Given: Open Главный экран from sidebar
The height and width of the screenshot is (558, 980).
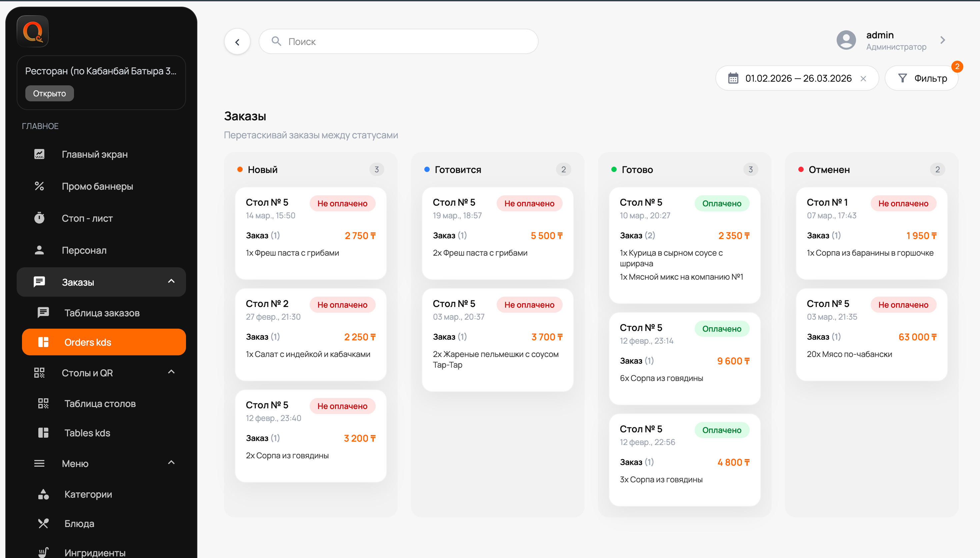Looking at the screenshot, I should 95,154.
